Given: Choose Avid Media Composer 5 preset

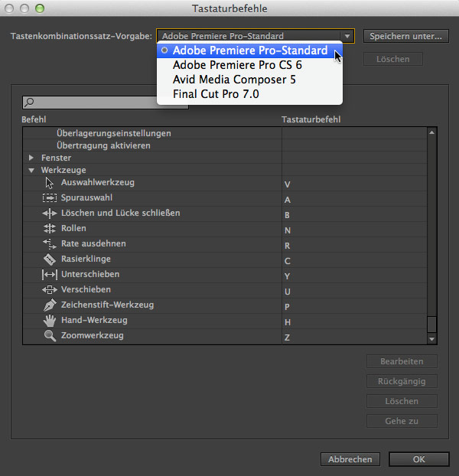Looking at the screenshot, I should coord(234,80).
